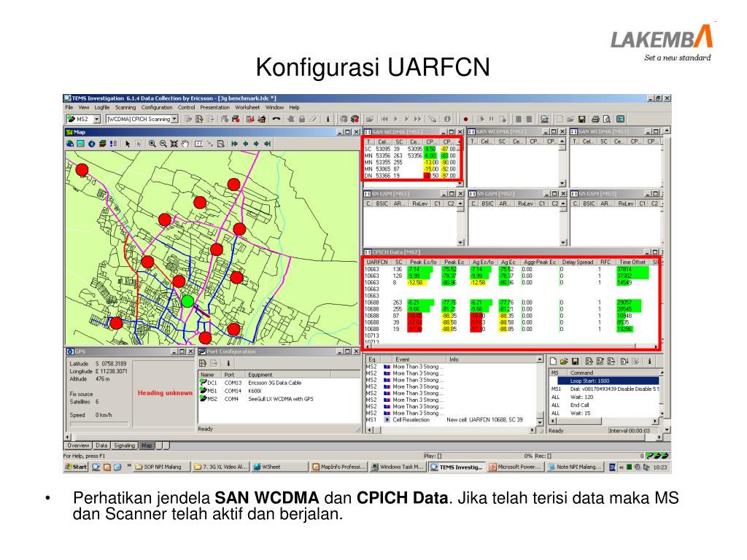Click the go-to-last green arrow on Map

(x=267, y=144)
